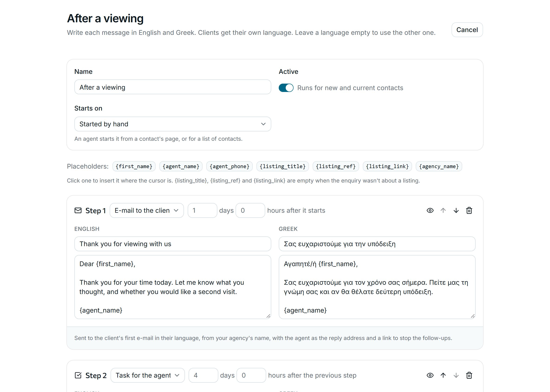Move Step 1 down with arrow icon
Viewport: 550px width, 392px height.
point(456,210)
